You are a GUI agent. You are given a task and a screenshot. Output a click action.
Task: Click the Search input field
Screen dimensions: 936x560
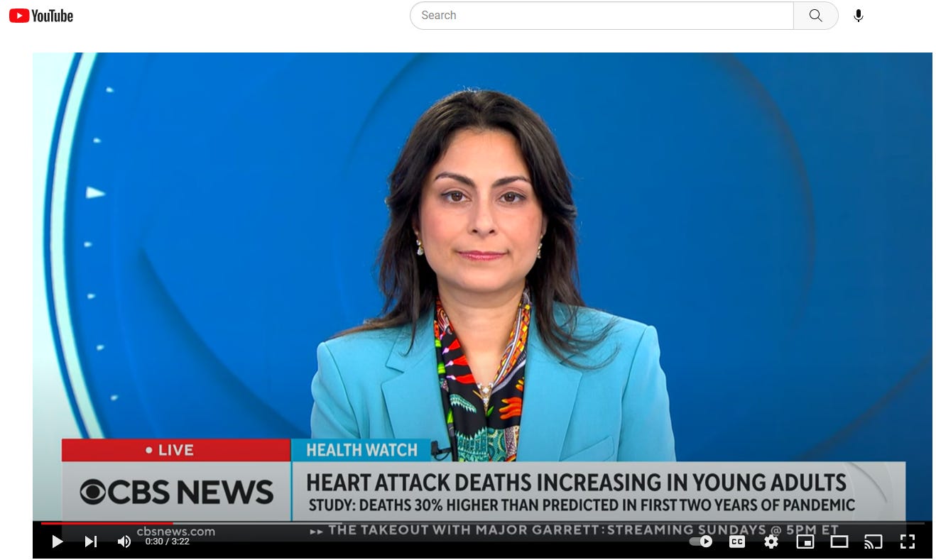tap(601, 16)
